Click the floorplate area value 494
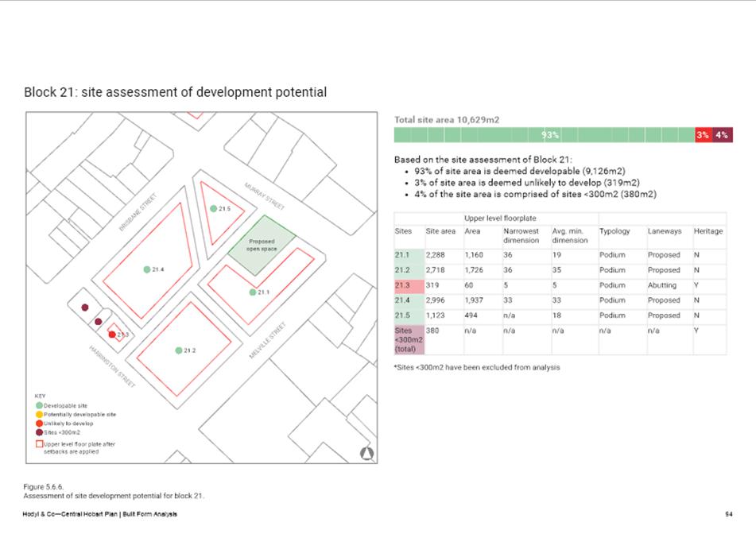Image resolution: width=756 pixels, height=534 pixels. [x=471, y=315]
